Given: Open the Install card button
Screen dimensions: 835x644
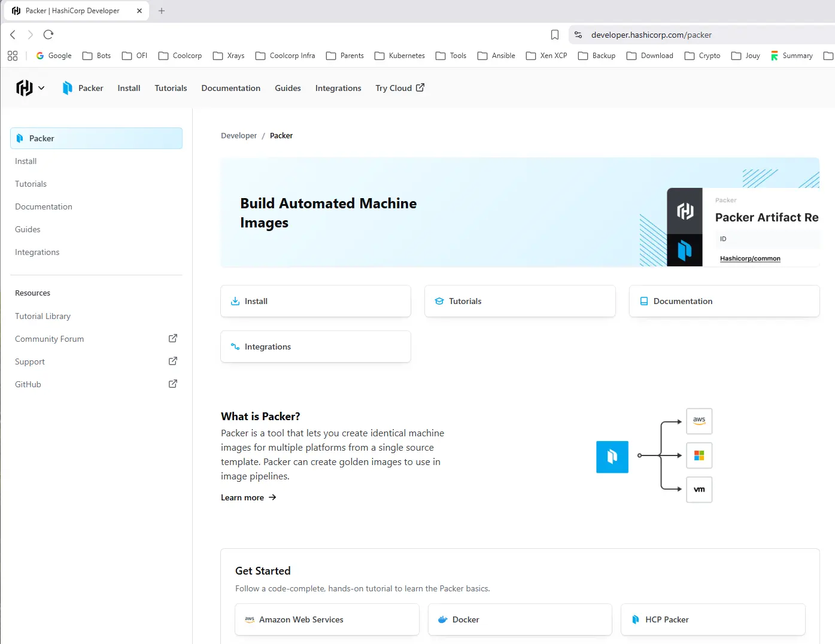Looking at the screenshot, I should coord(316,301).
